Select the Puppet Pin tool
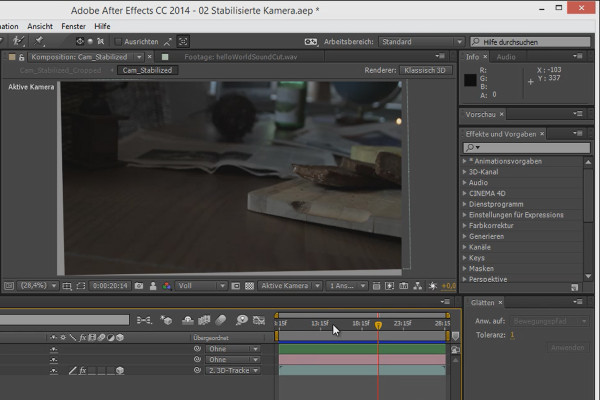 click(x=39, y=41)
